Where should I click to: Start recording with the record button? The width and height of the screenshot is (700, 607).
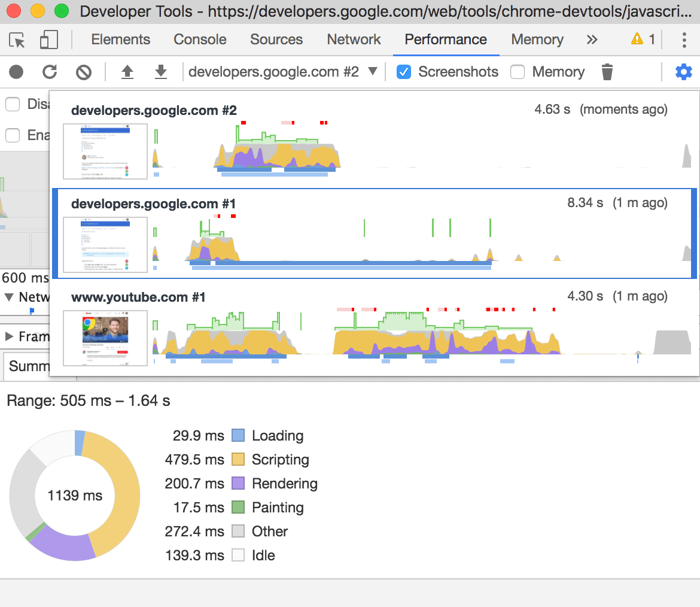16,71
